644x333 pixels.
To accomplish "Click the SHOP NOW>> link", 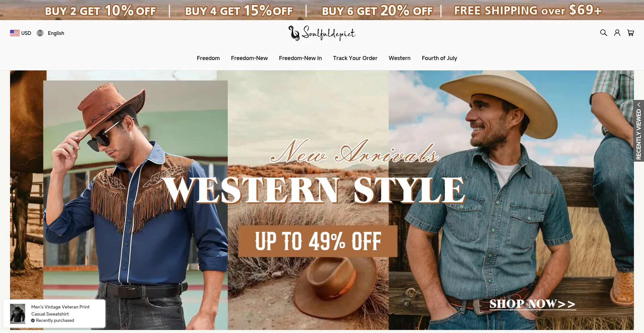I will 532,304.
